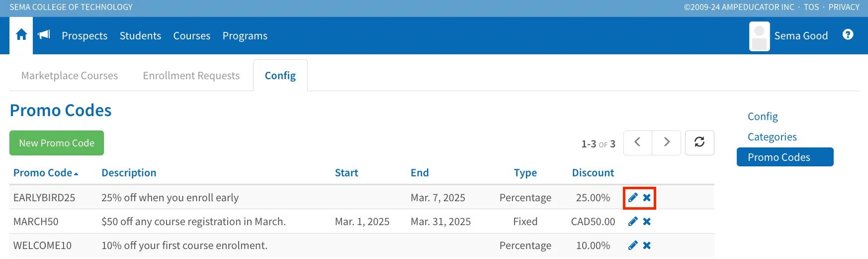868x259 pixels.
Task: Open the Marketplace Courses tab
Action: [x=70, y=76]
